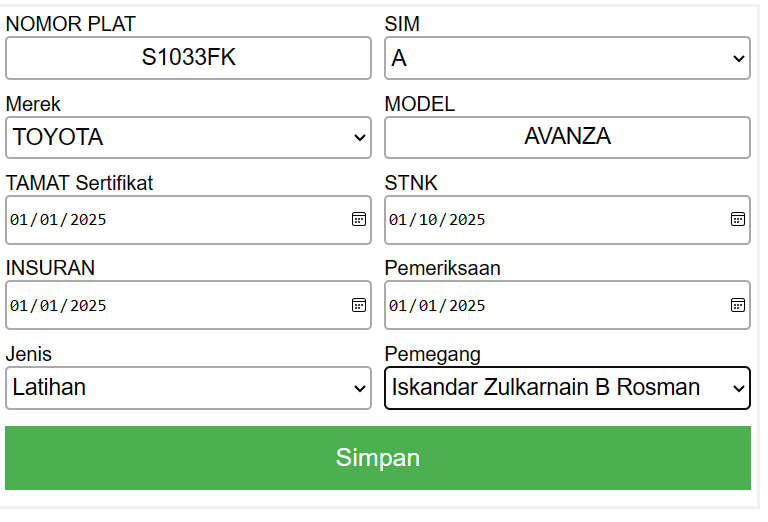768x522 pixels.
Task: Focus the NOMOR PLAT input field
Action: pos(188,58)
